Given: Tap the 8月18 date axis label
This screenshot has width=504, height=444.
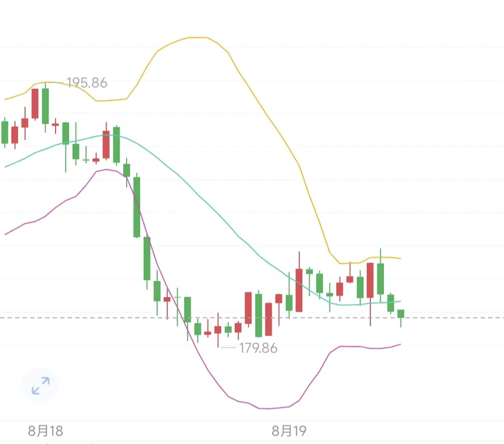Looking at the screenshot, I should pos(46,431).
